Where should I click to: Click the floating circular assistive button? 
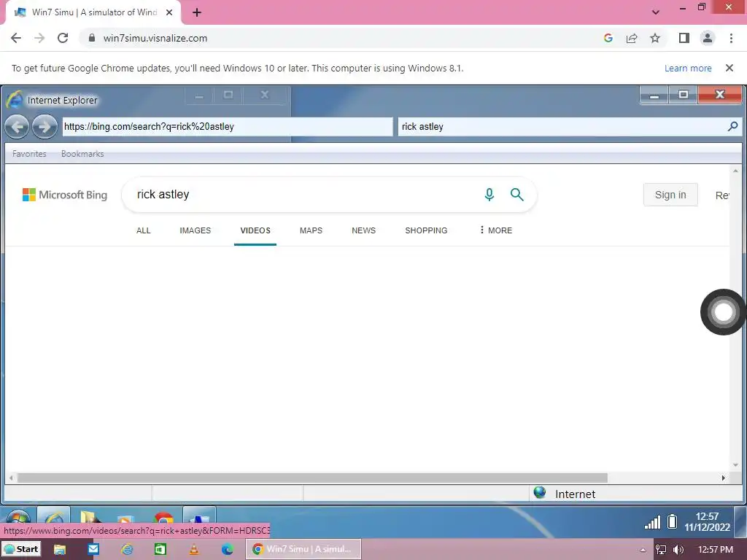(723, 312)
